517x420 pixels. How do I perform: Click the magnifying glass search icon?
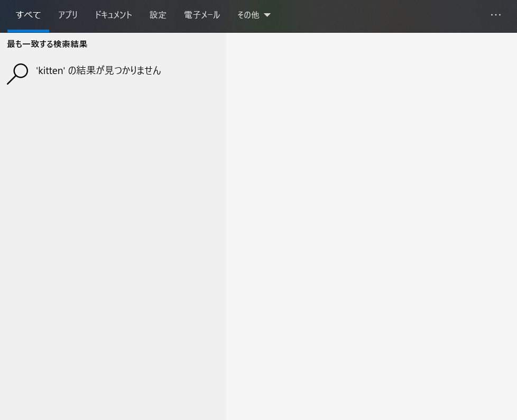(17, 74)
